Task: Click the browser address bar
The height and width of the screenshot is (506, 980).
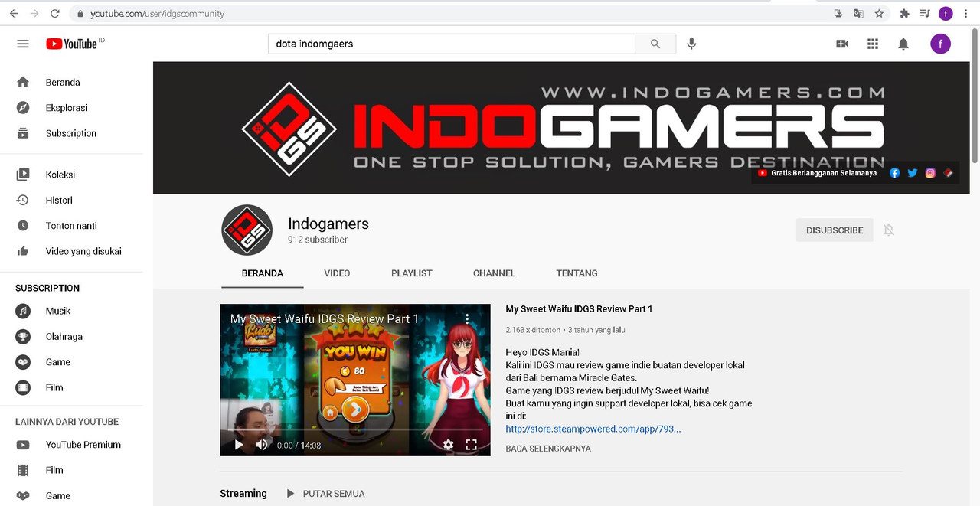Action: [x=452, y=14]
